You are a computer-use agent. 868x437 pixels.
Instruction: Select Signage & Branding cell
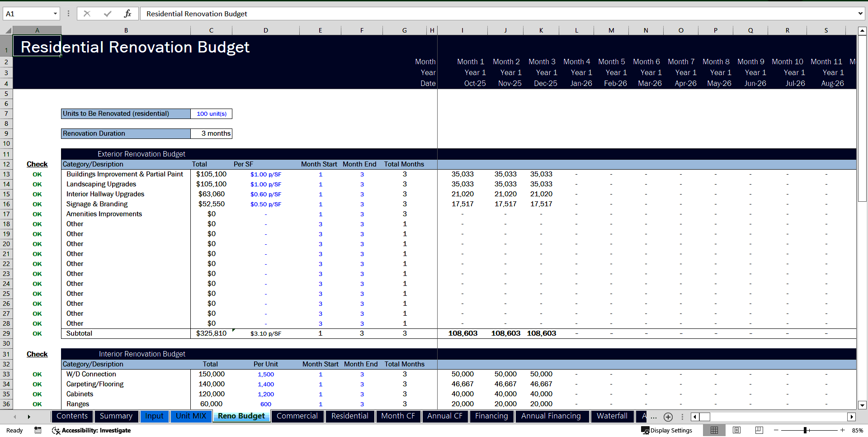pos(126,204)
